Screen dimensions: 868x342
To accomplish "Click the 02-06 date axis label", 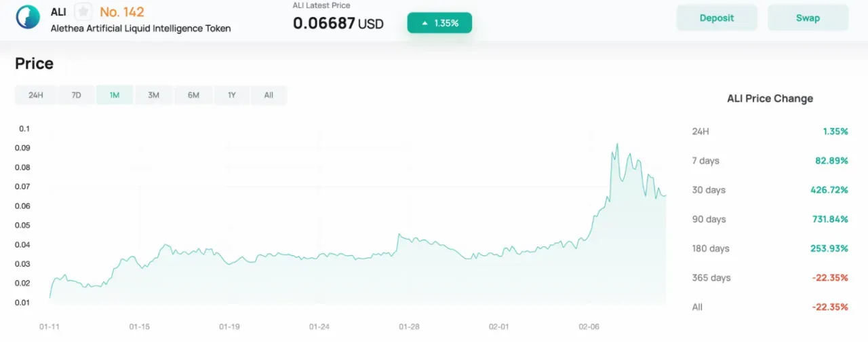I will [x=589, y=326].
